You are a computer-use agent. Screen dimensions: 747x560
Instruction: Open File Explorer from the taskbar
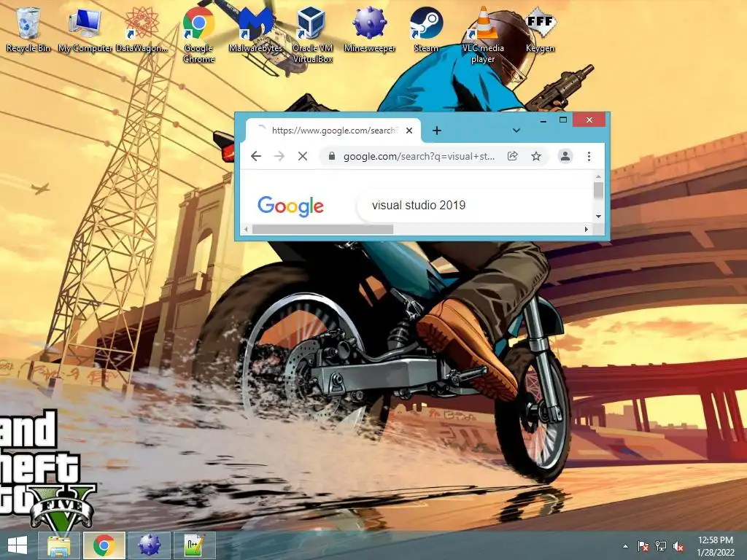coord(58,545)
